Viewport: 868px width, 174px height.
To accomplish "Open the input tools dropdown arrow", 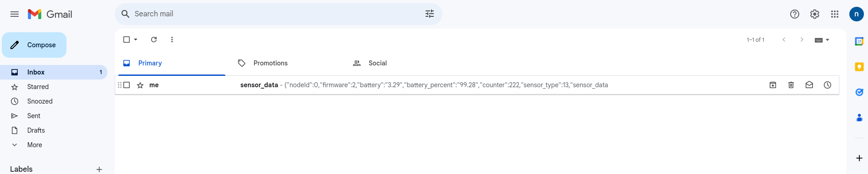I will click(x=827, y=40).
